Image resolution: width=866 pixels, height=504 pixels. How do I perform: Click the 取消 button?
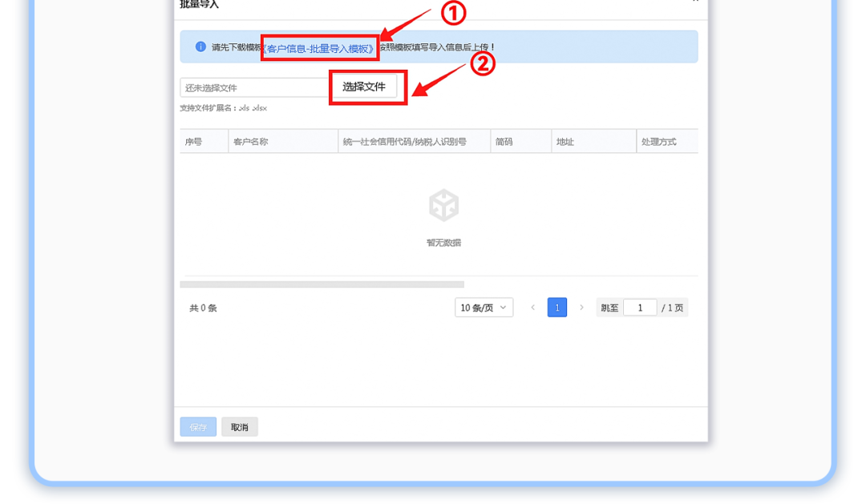[240, 427]
